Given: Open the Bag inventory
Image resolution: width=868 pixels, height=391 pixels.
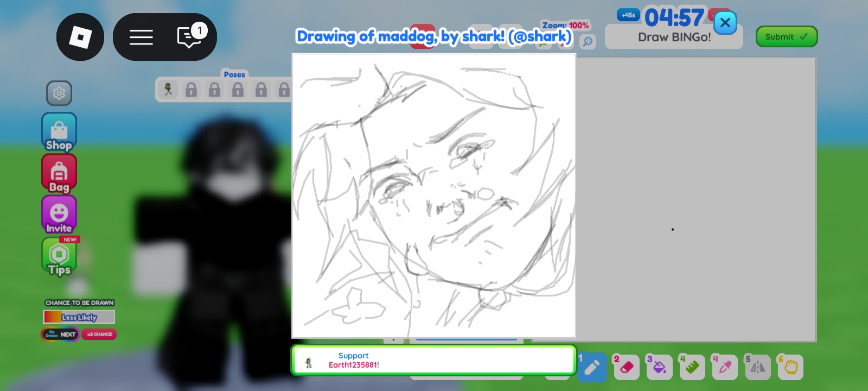Looking at the screenshot, I should coord(59,174).
